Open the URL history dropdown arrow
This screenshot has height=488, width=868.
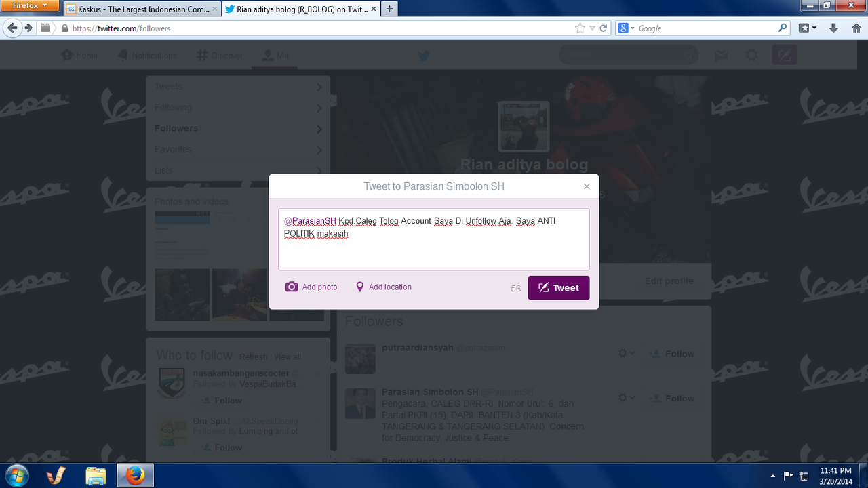click(592, 28)
